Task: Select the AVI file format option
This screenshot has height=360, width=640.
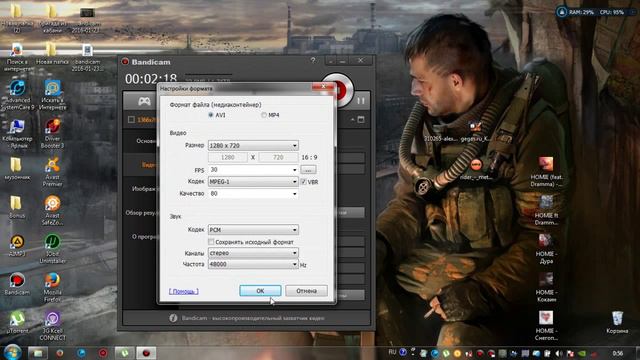Action: 211,115
